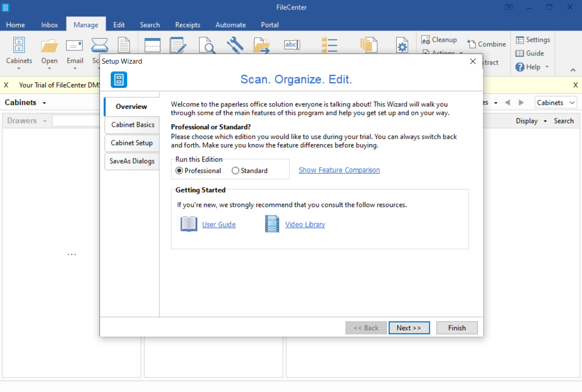Switch to the Inbox ribbon tab
582x392 pixels.
coord(50,25)
